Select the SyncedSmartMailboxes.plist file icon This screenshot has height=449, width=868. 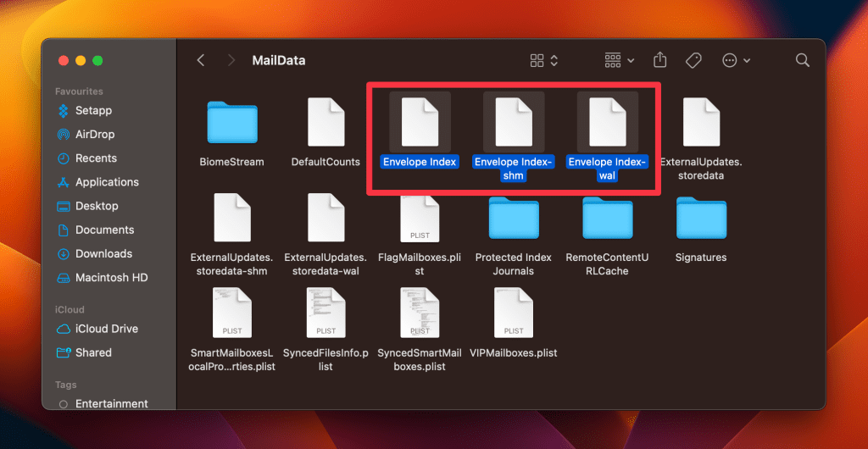click(x=420, y=313)
